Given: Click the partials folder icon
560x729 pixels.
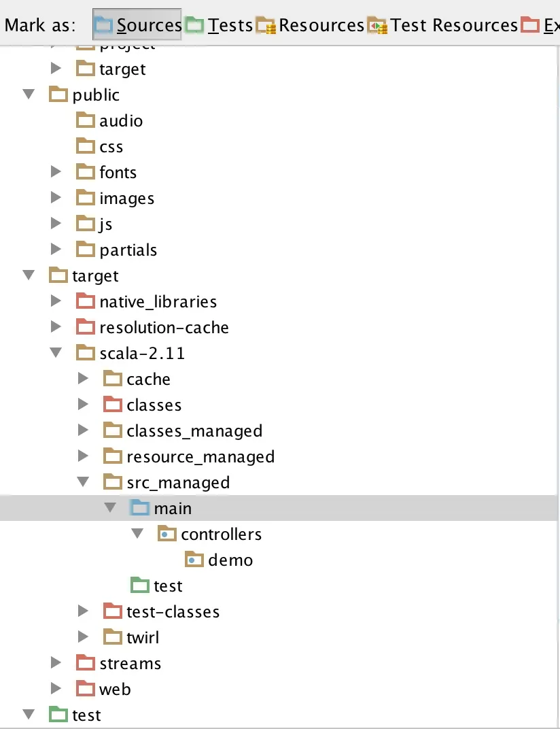Looking at the screenshot, I should tap(86, 249).
